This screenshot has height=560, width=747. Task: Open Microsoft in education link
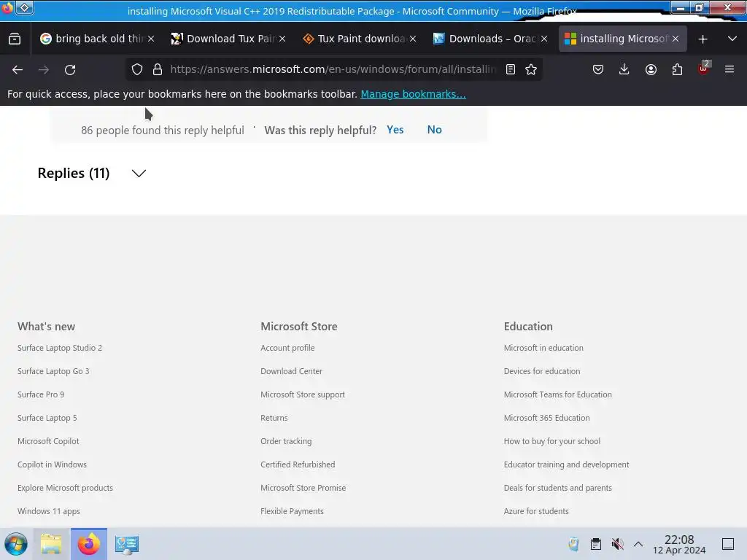pyautogui.click(x=543, y=348)
